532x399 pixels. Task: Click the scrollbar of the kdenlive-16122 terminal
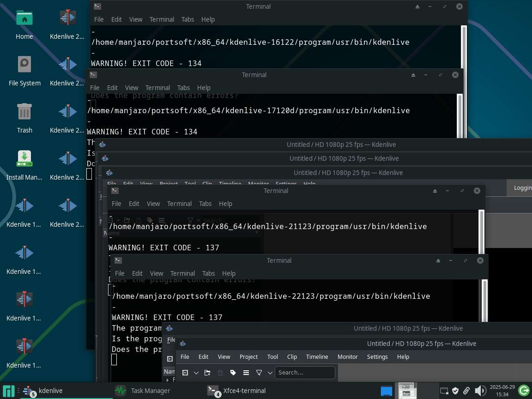pos(464,47)
